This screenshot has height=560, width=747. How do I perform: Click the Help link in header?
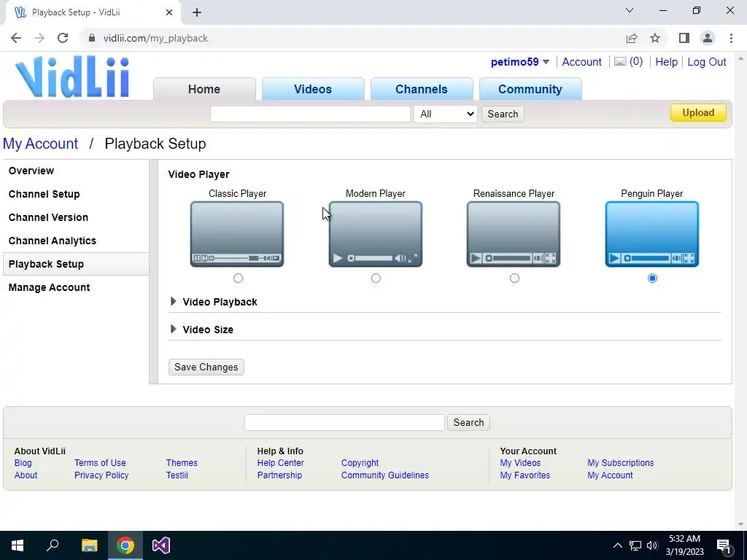tap(666, 62)
